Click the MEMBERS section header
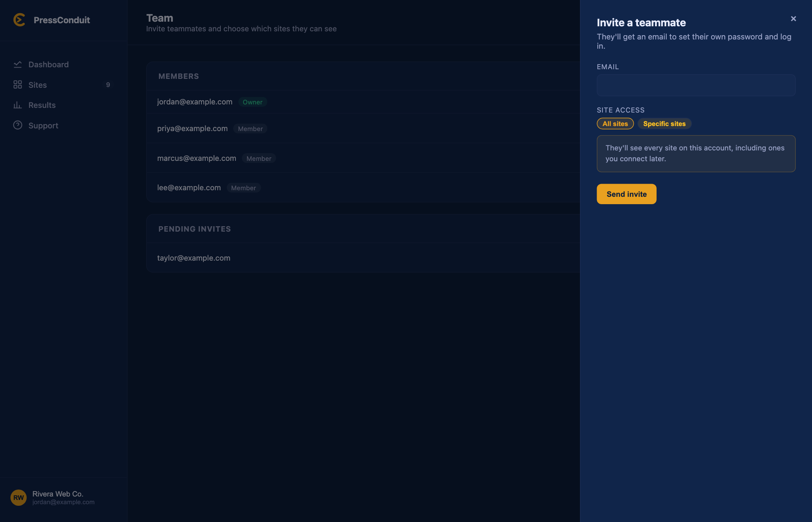This screenshot has height=522, width=812. coord(179,76)
